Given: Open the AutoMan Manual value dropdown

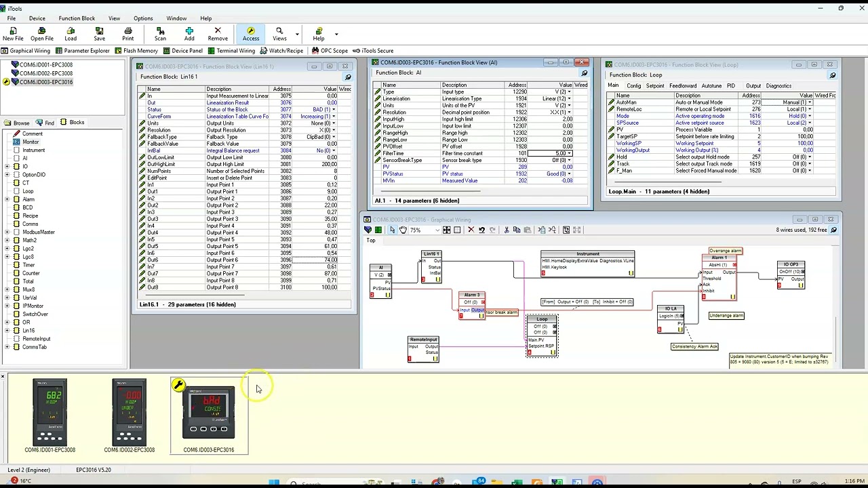Looking at the screenshot, I should tap(810, 102).
